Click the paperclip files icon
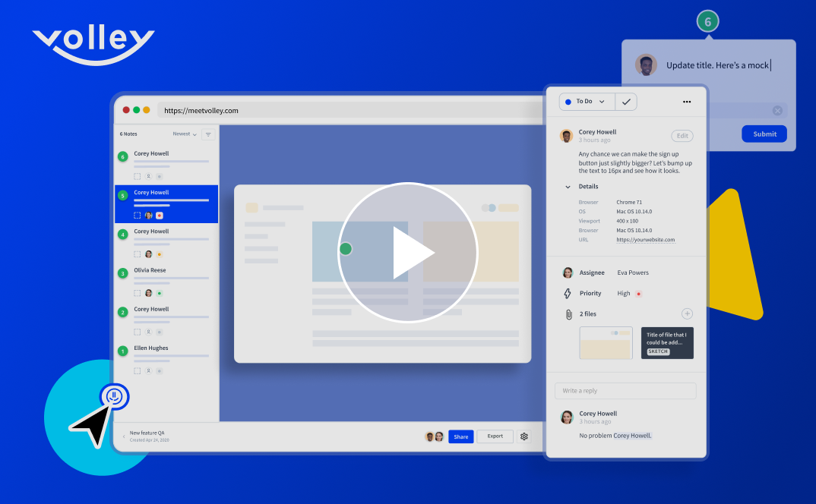This screenshot has width=816, height=504. (568, 314)
